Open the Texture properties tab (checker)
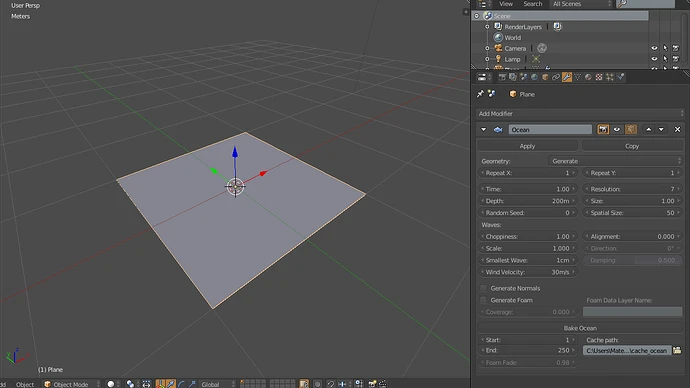The width and height of the screenshot is (690, 388). 599,77
